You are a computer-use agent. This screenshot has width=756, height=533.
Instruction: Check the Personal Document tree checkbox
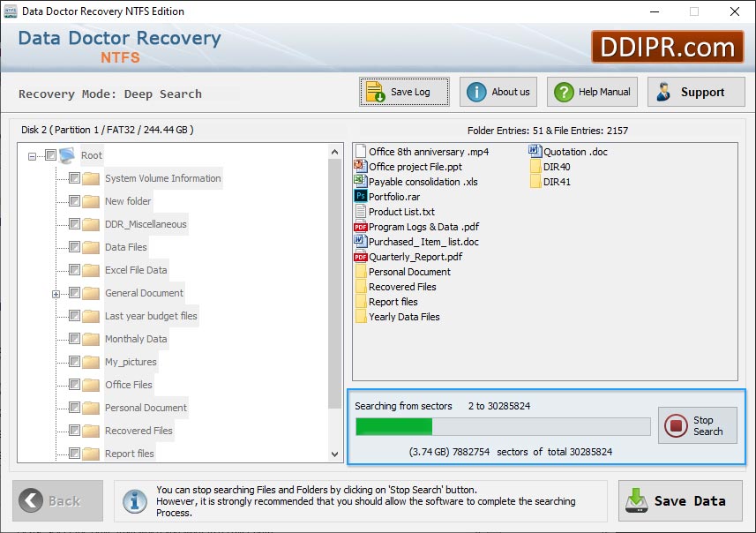pyautogui.click(x=74, y=408)
